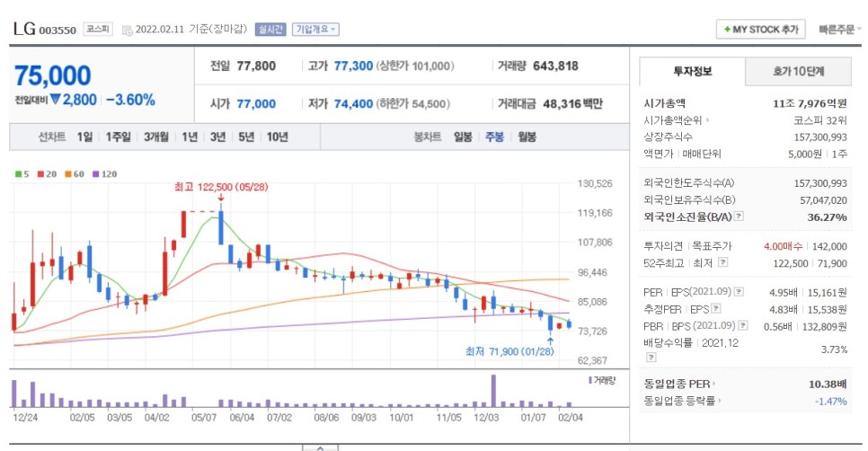
Task: Click the stock code 003550
Action: [58, 31]
